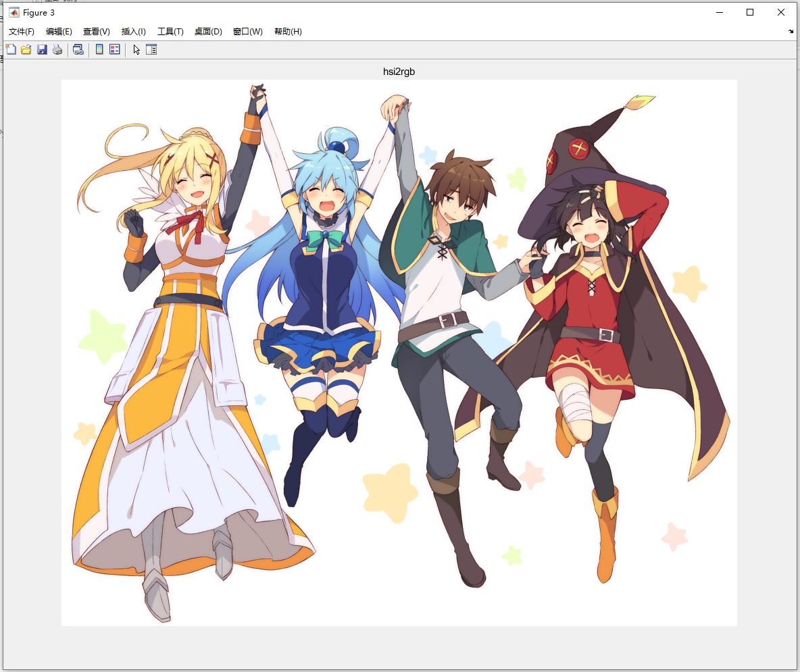Viewport: 800px width, 672px height.
Task: Create a new figure with toolbar icon
Action: (x=11, y=49)
